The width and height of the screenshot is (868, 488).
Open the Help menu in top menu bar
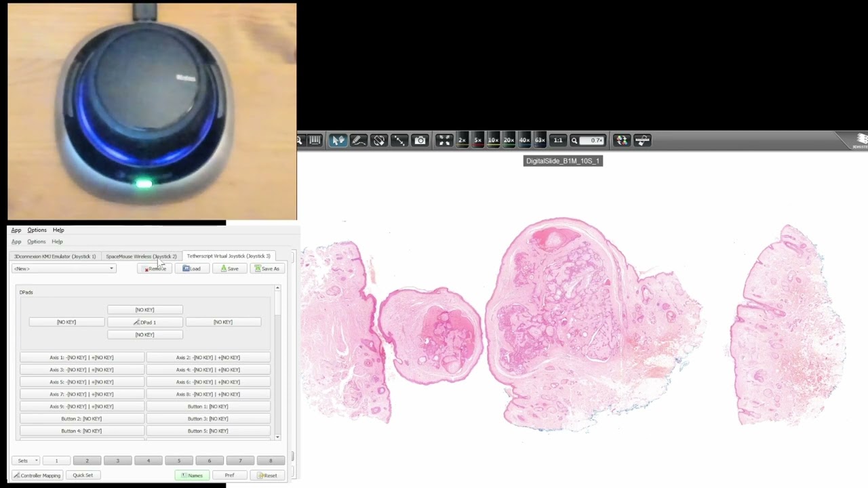58,230
